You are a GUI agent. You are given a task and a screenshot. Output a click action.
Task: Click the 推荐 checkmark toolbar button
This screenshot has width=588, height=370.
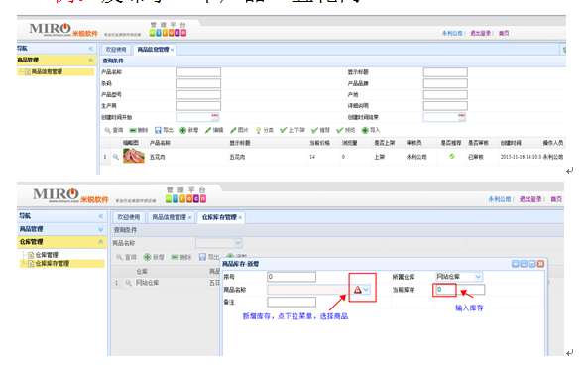pos(320,130)
